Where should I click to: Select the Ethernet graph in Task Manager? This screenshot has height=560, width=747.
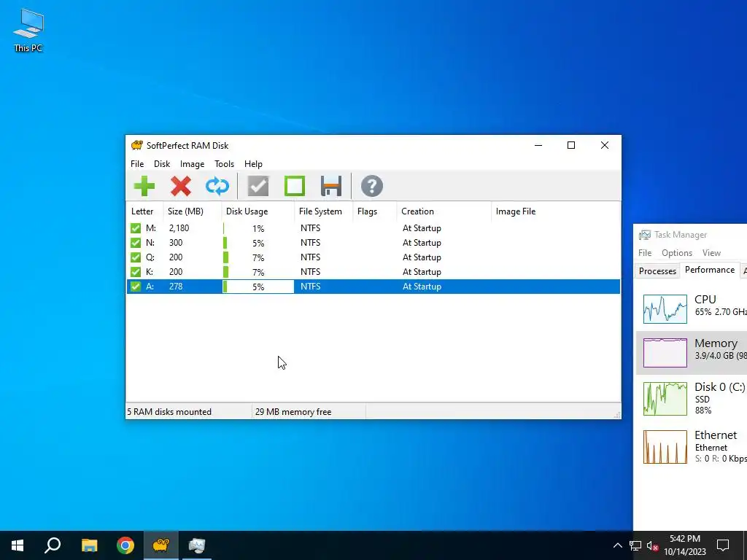(665, 447)
